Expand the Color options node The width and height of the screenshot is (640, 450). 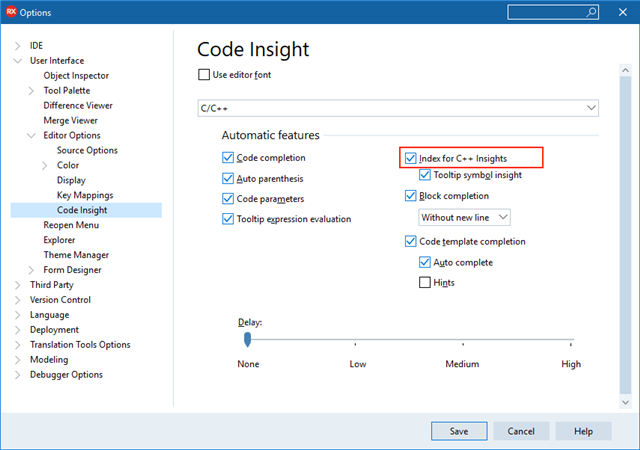(x=44, y=165)
